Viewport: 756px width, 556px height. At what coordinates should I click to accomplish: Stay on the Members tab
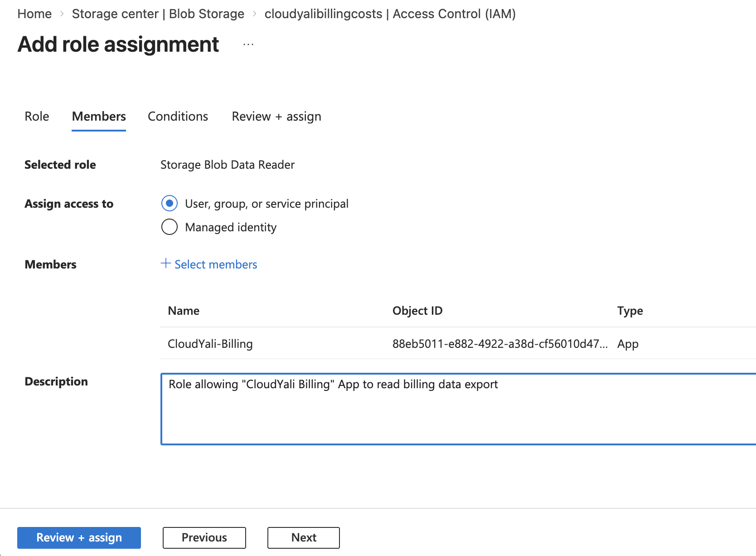[x=98, y=117]
